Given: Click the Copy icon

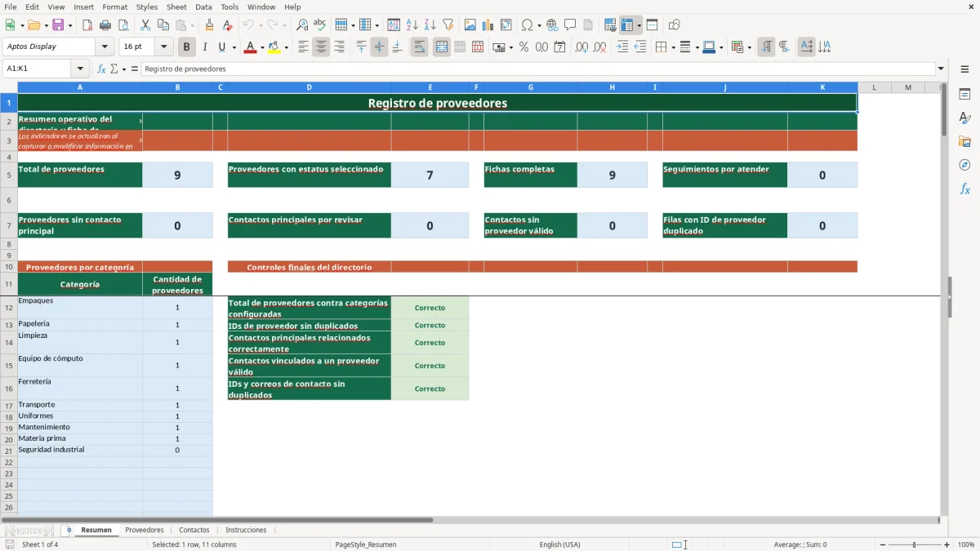Looking at the screenshot, I should (x=163, y=25).
